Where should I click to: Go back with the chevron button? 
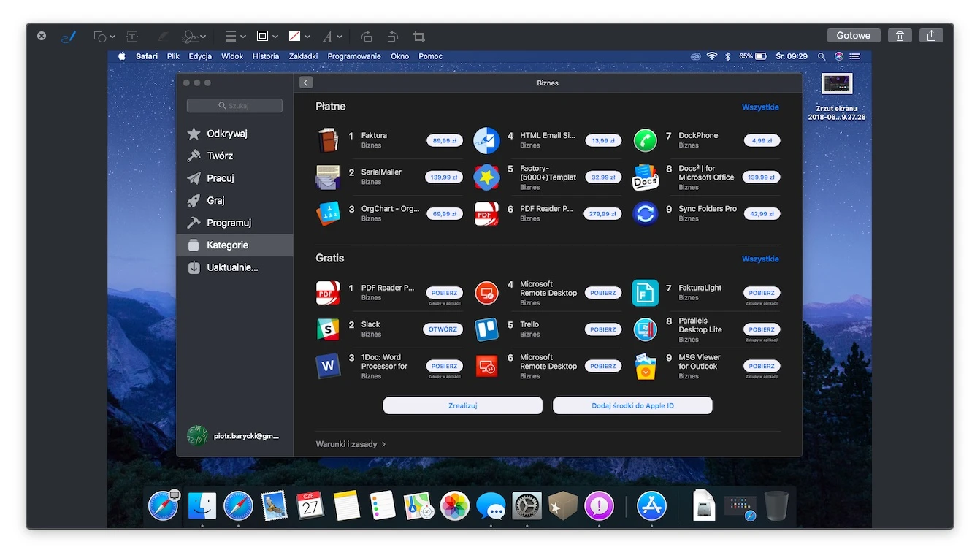[306, 83]
